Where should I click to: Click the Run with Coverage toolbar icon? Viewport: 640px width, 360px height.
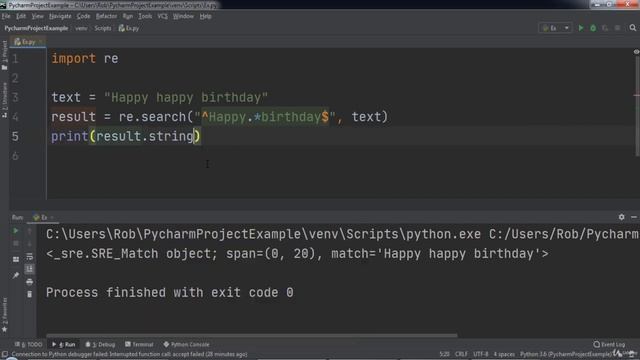[605, 28]
